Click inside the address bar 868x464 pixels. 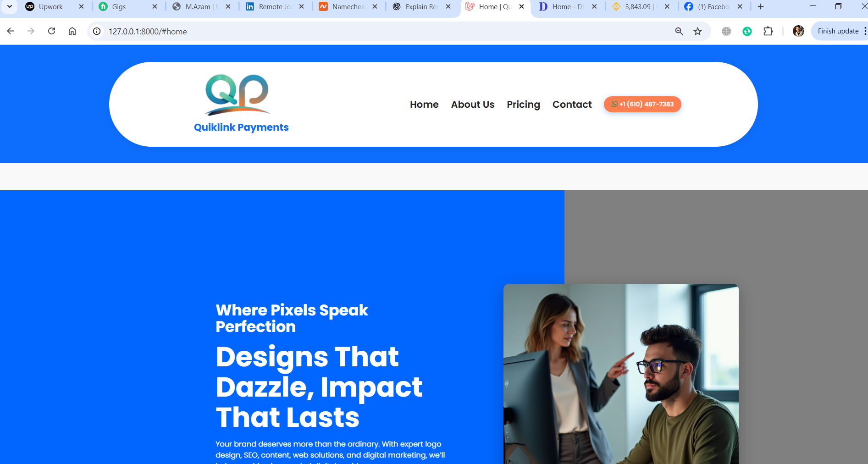pyautogui.click(x=321, y=31)
